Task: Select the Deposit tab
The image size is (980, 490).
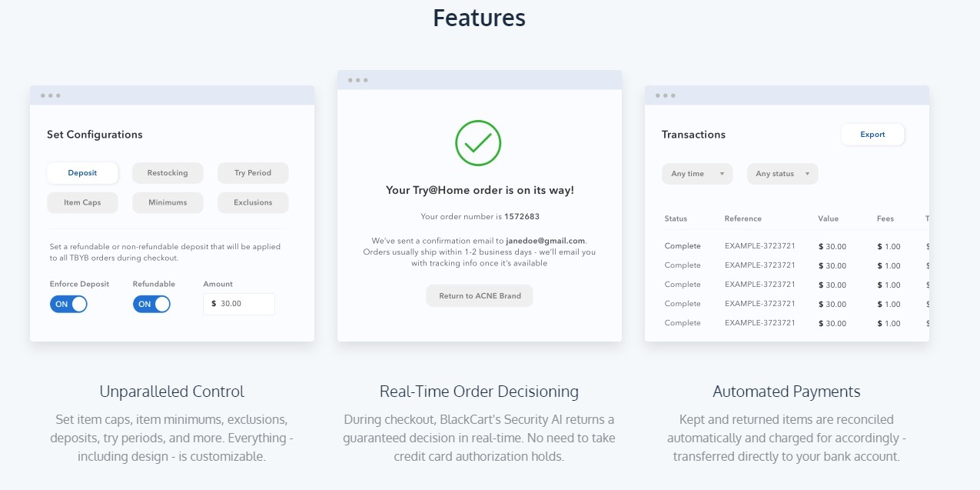Action: pos(82,173)
